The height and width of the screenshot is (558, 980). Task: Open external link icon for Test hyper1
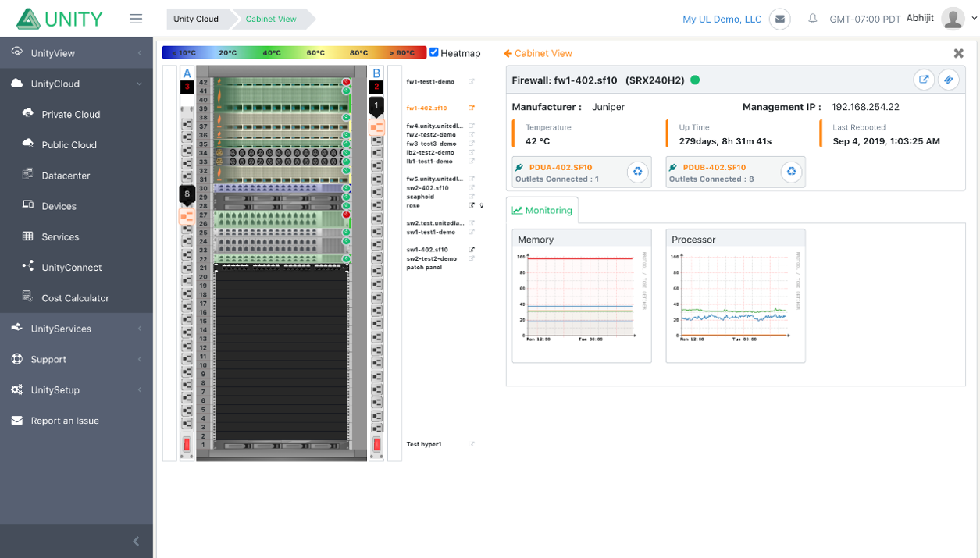click(472, 445)
